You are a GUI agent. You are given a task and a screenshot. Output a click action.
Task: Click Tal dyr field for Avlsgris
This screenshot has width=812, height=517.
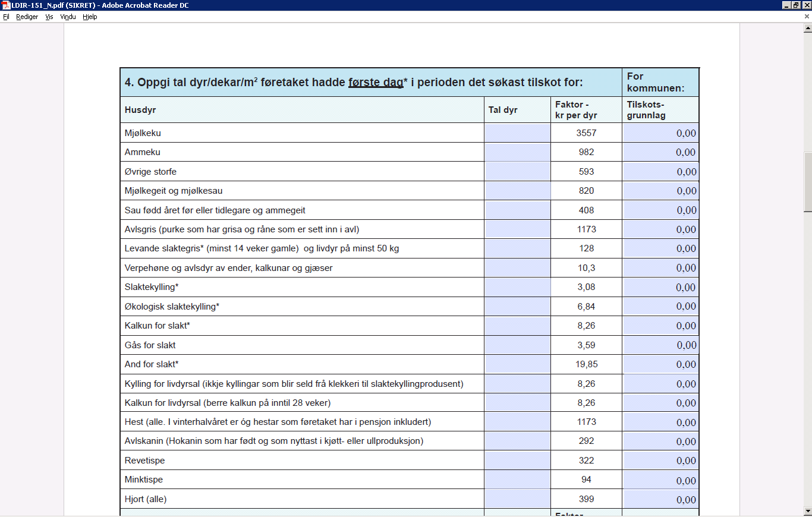(517, 229)
